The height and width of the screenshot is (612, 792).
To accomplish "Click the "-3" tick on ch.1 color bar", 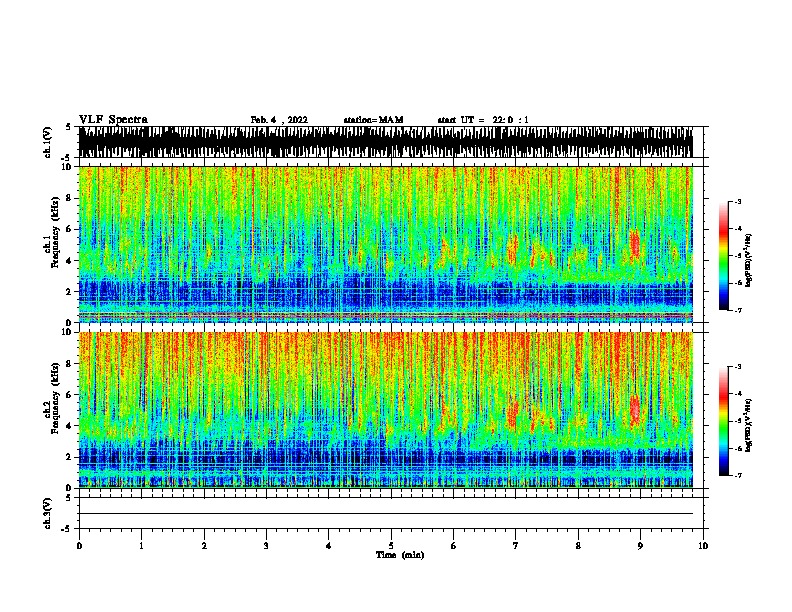I will (738, 201).
